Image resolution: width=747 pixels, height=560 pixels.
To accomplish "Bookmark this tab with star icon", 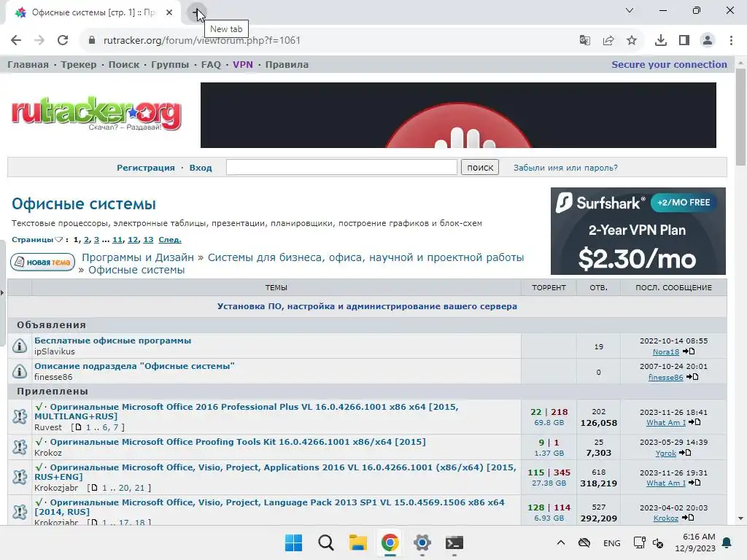I will pyautogui.click(x=632, y=41).
